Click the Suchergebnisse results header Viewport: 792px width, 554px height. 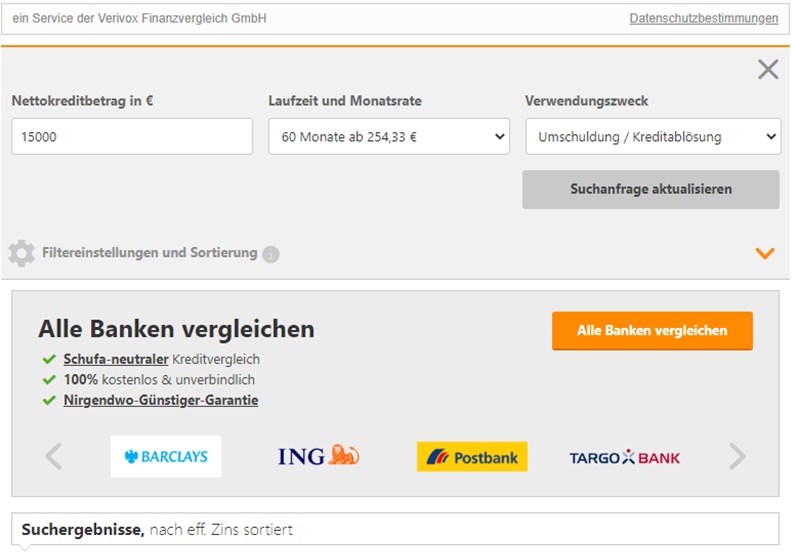[x=157, y=529]
